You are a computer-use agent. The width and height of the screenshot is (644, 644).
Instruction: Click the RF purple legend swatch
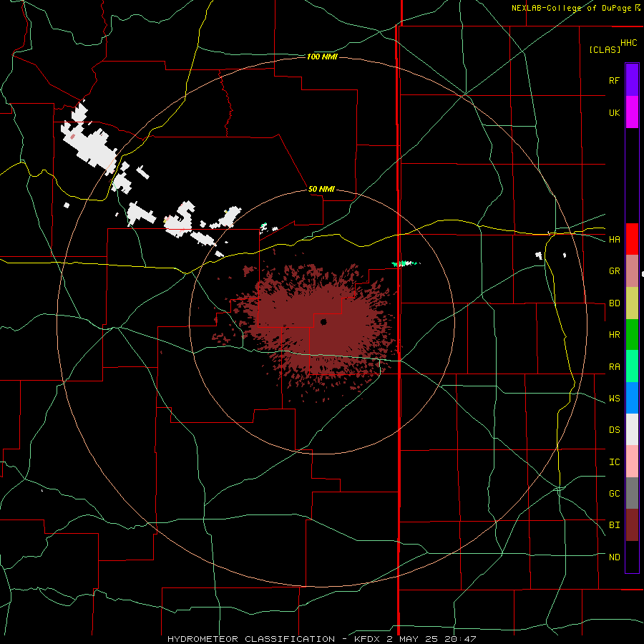632,80
